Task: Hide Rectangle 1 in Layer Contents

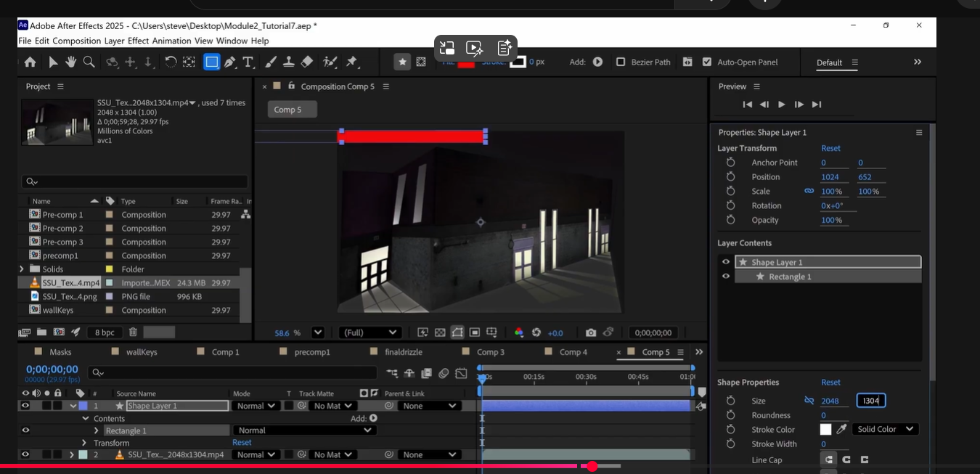Action: point(725,277)
